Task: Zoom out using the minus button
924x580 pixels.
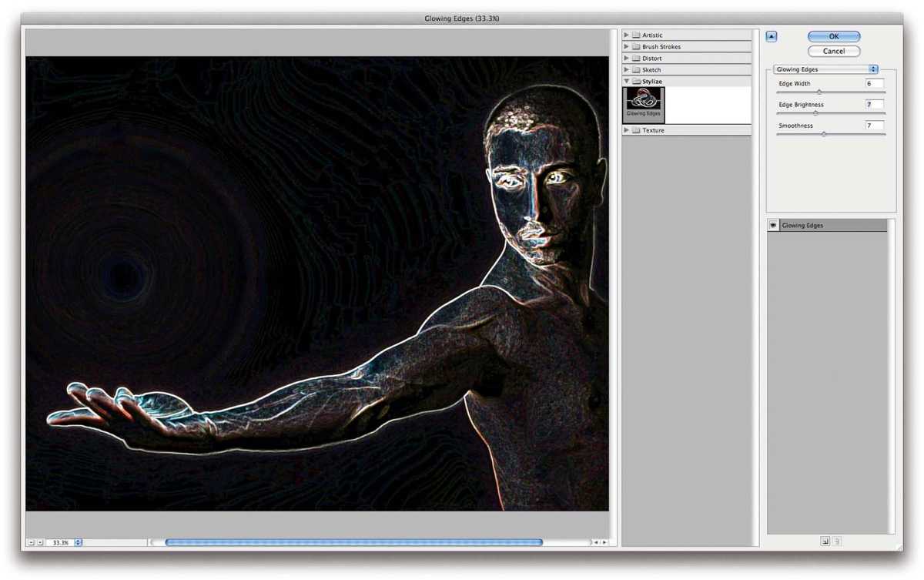Action: coord(31,542)
